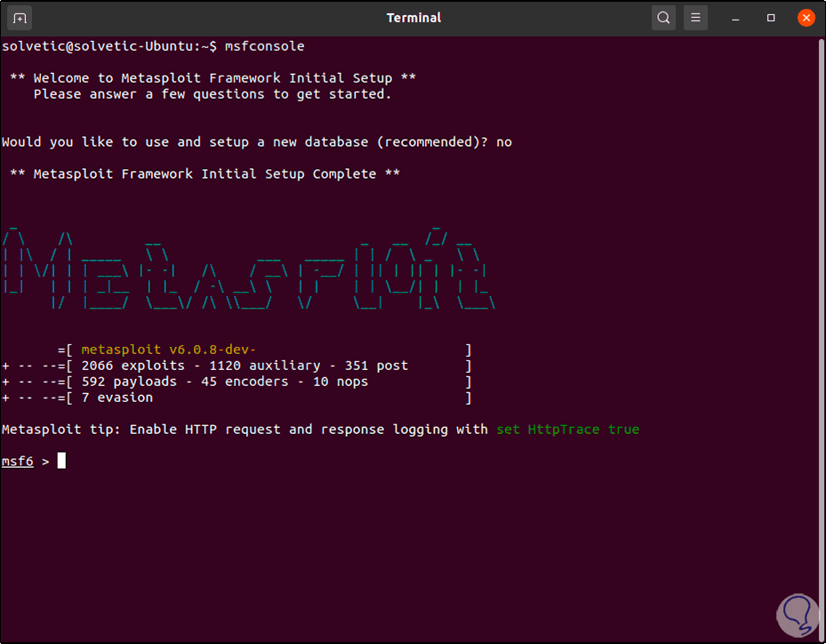Maximize the Terminal window
The width and height of the screenshot is (826, 644).
[x=771, y=18]
